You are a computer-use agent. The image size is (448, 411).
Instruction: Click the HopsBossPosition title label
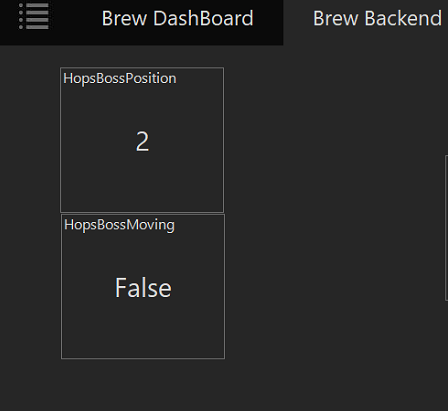[120, 79]
